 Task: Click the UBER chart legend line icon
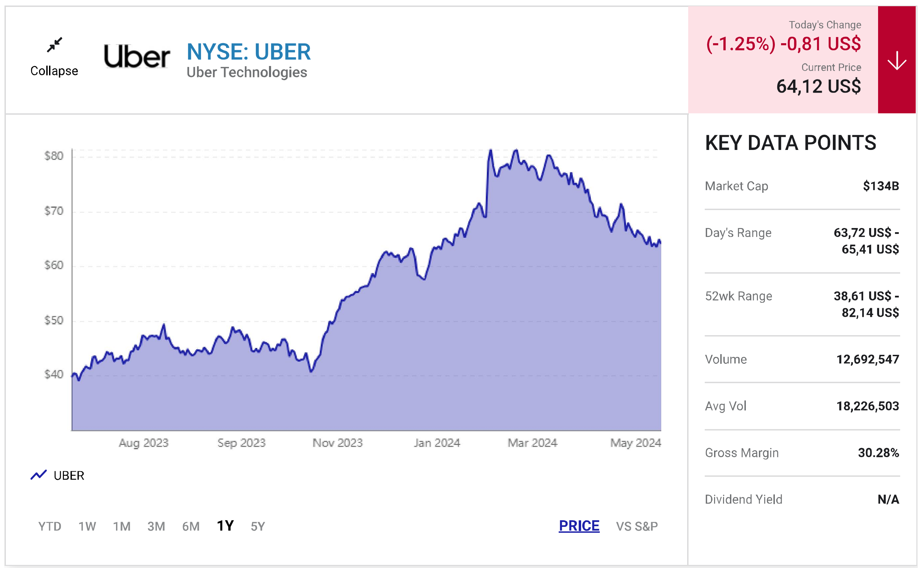coord(38,475)
